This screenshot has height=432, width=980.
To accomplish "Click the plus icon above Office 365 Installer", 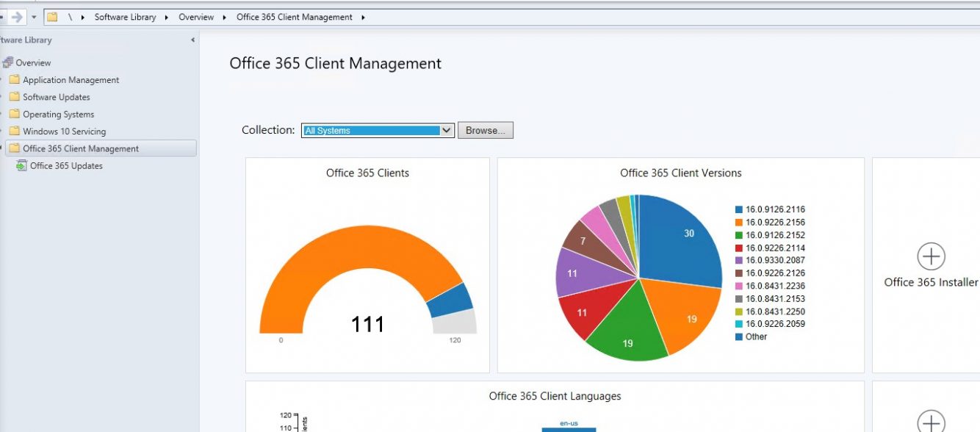I will pos(930,257).
